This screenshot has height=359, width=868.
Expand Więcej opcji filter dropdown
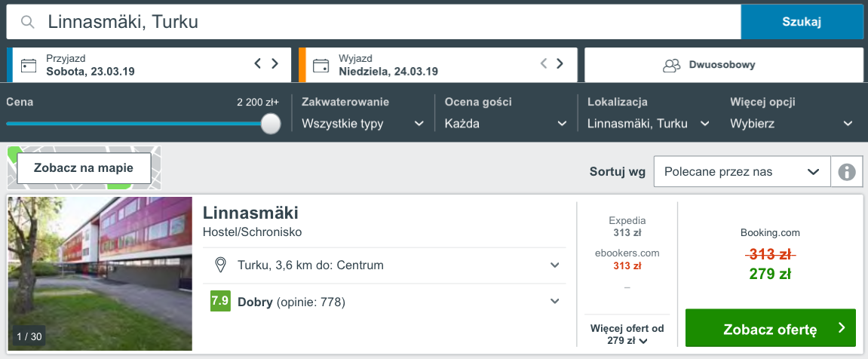pyautogui.click(x=792, y=124)
